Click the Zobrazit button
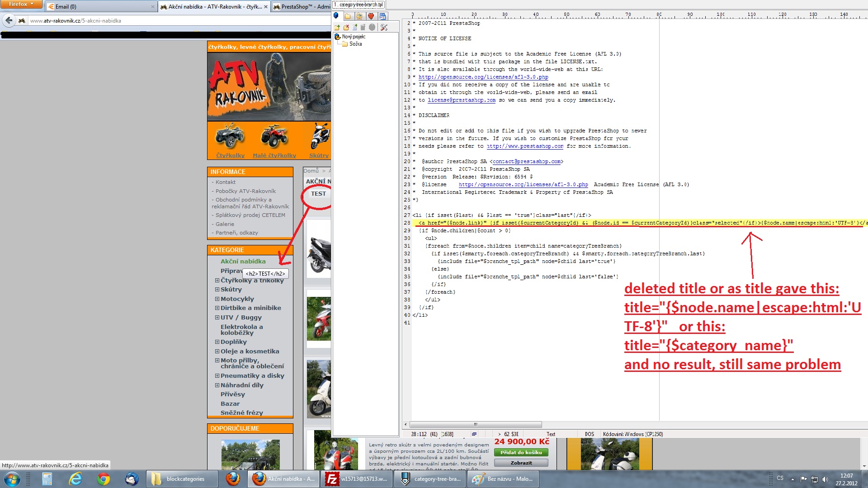Viewport: 868px width, 488px height. click(x=521, y=463)
